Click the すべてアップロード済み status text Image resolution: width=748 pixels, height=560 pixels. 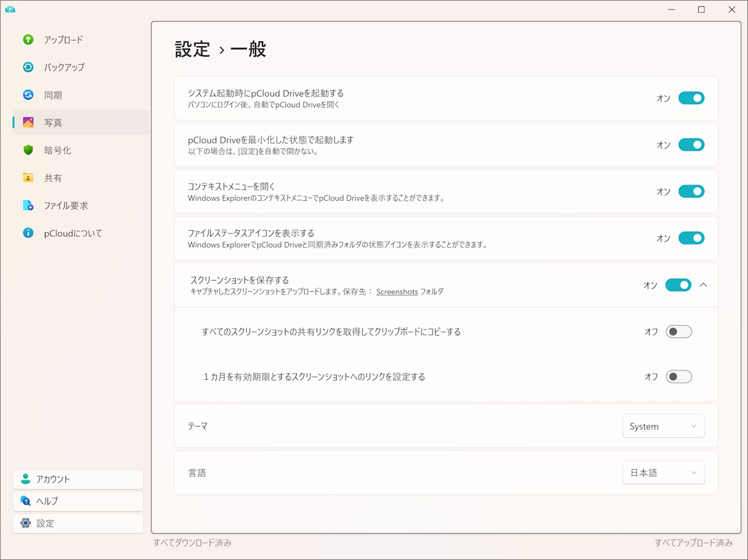[693, 543]
